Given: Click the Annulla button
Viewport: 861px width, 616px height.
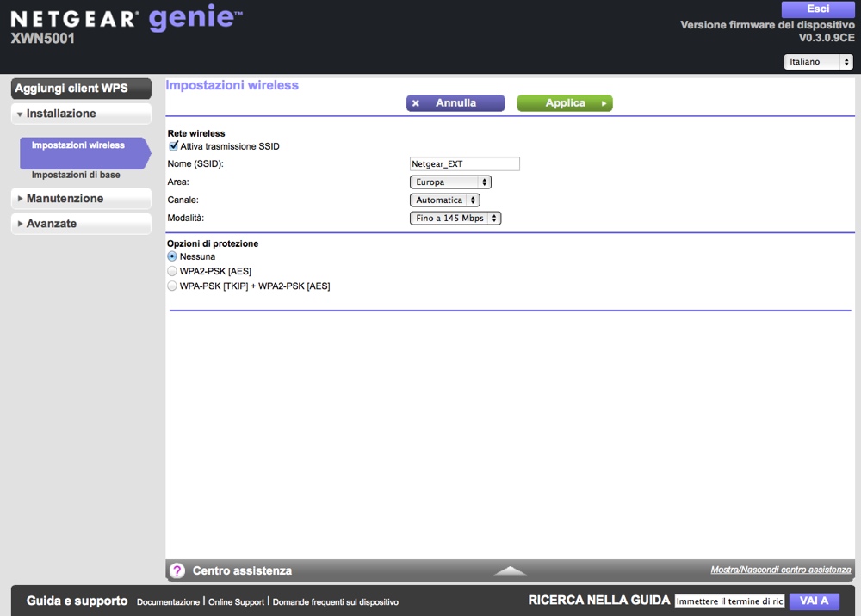Looking at the screenshot, I should point(455,103).
